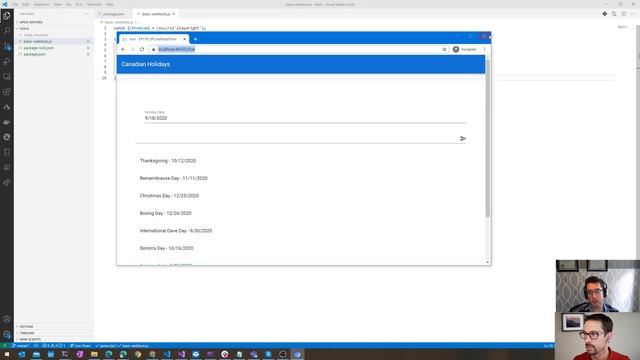Expand the NPM SCRIPTS section
Screen dimensions: 640x360
[55, 340]
